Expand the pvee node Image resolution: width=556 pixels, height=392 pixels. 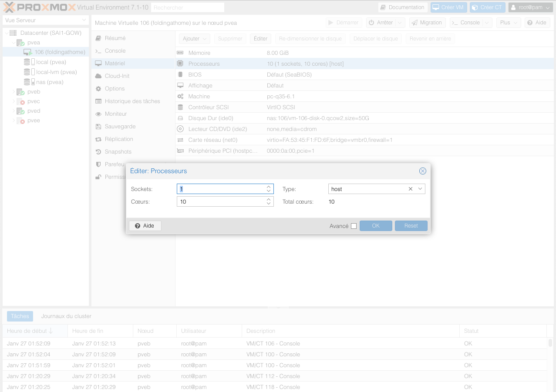click(13, 121)
